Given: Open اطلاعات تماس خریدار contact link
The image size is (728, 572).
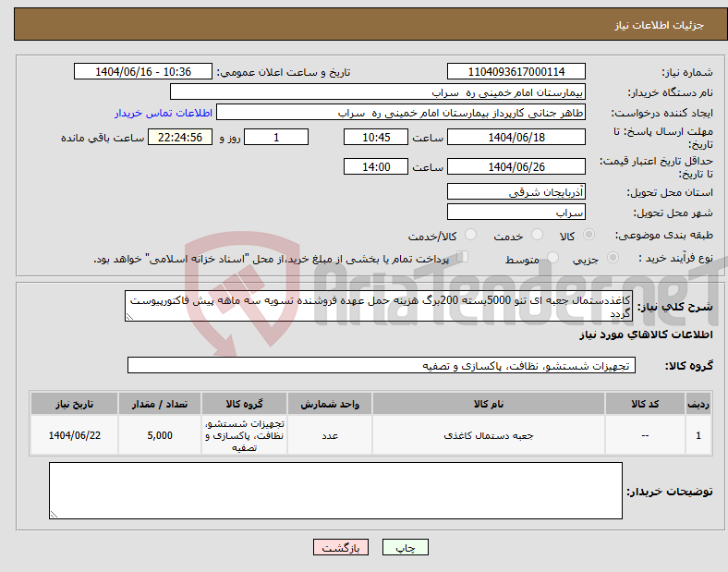Looking at the screenshot, I should click(x=164, y=113).
